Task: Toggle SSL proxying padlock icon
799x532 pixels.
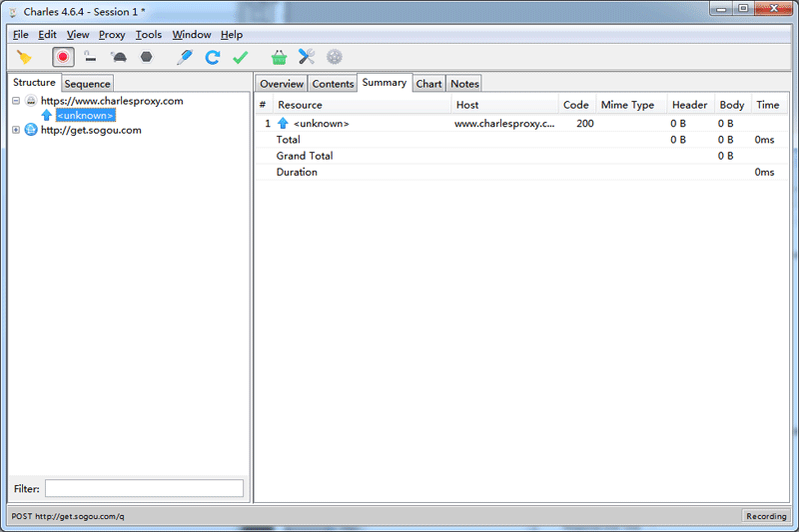Action: (x=90, y=58)
